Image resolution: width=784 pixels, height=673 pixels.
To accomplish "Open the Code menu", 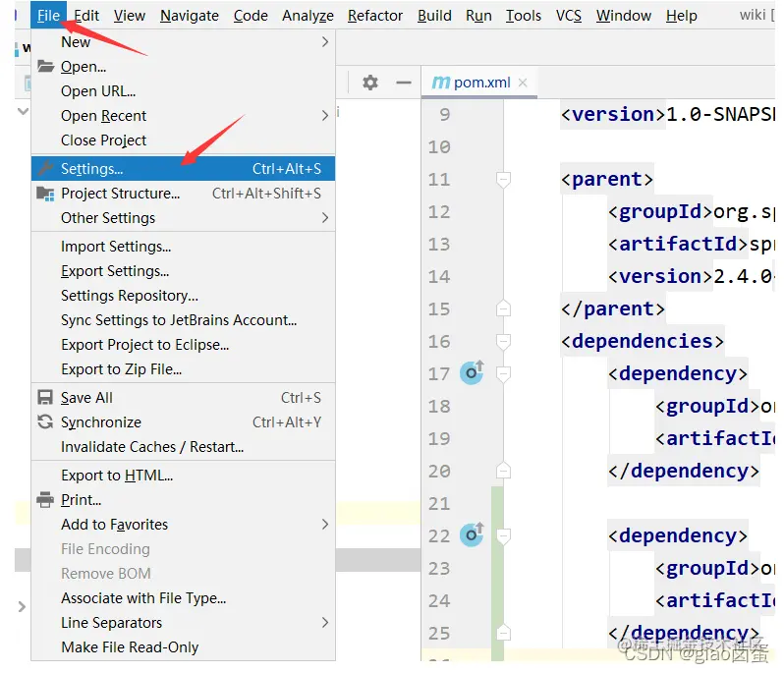I will coord(251,16).
